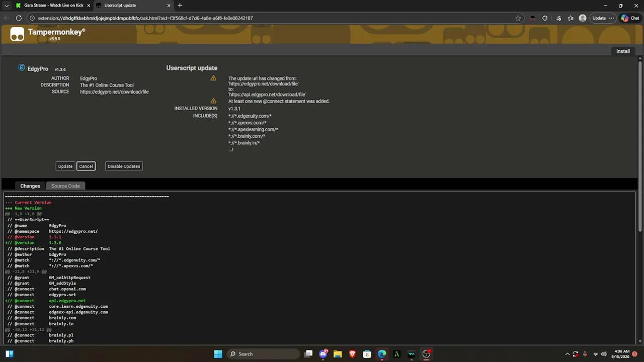Image resolution: width=644 pixels, height=362 pixels.
Task: Click the installed version value 'v1.3.1'
Action: coord(234,109)
